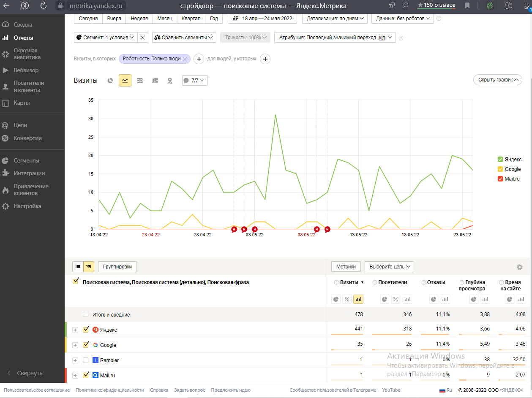Show Отказы column as pie chart

pyautogui.click(x=434, y=299)
